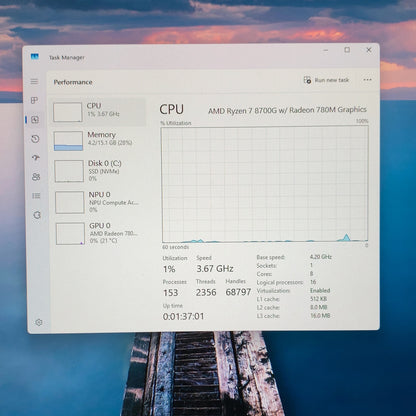416x416 pixels.
Task: Click the CPU utilization graph
Action: tap(265, 184)
